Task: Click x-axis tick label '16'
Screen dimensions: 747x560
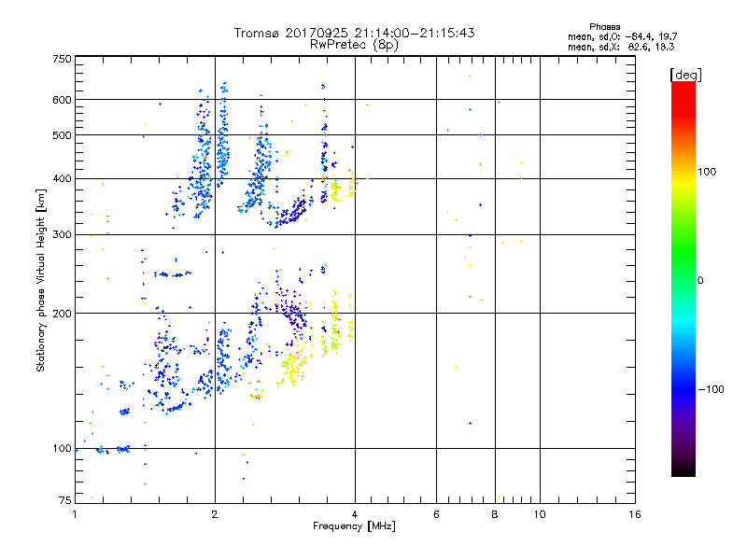Action: tap(635, 514)
